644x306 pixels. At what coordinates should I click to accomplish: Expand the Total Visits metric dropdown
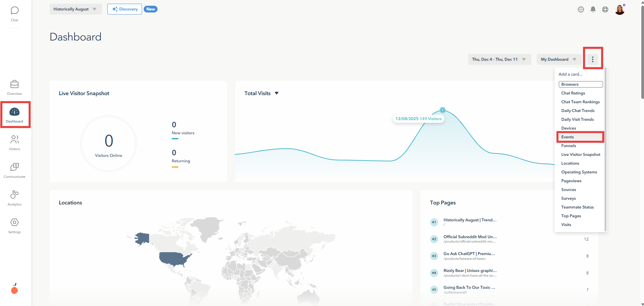pyautogui.click(x=276, y=93)
